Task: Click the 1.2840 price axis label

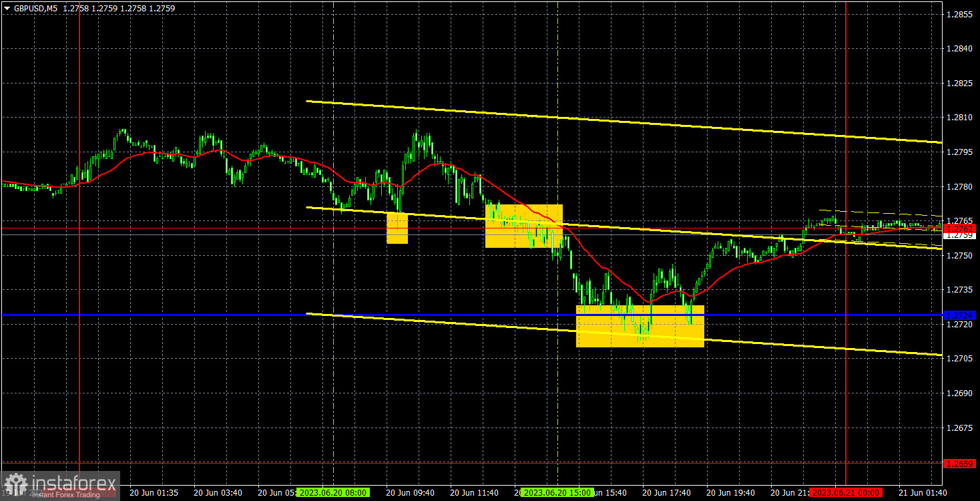Action: coord(960,48)
